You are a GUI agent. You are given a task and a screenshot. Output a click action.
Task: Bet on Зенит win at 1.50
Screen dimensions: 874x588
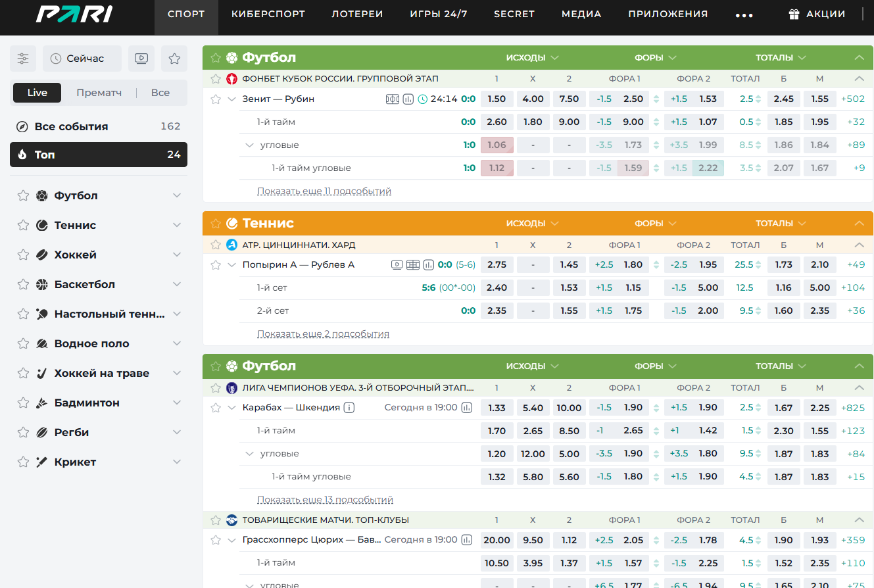coord(497,99)
